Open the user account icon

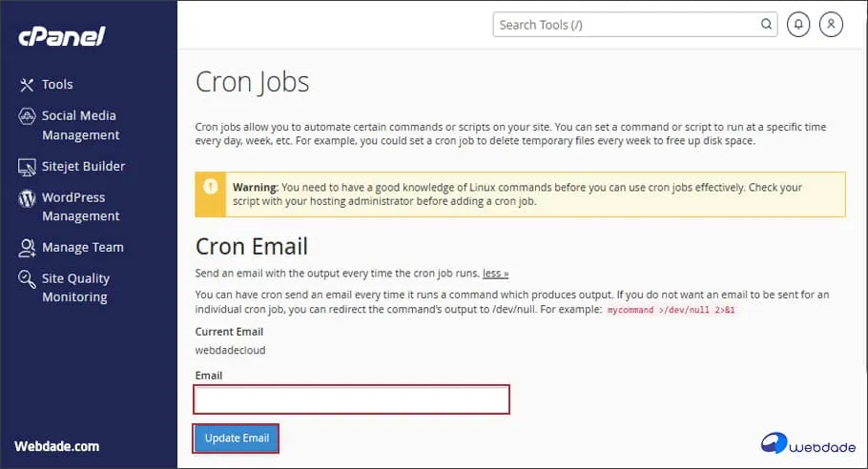point(831,25)
